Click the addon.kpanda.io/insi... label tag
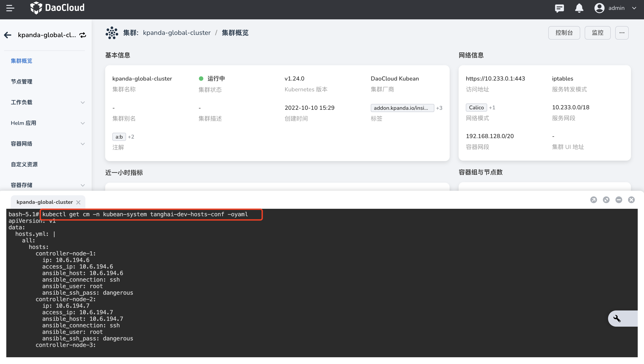 point(402,108)
